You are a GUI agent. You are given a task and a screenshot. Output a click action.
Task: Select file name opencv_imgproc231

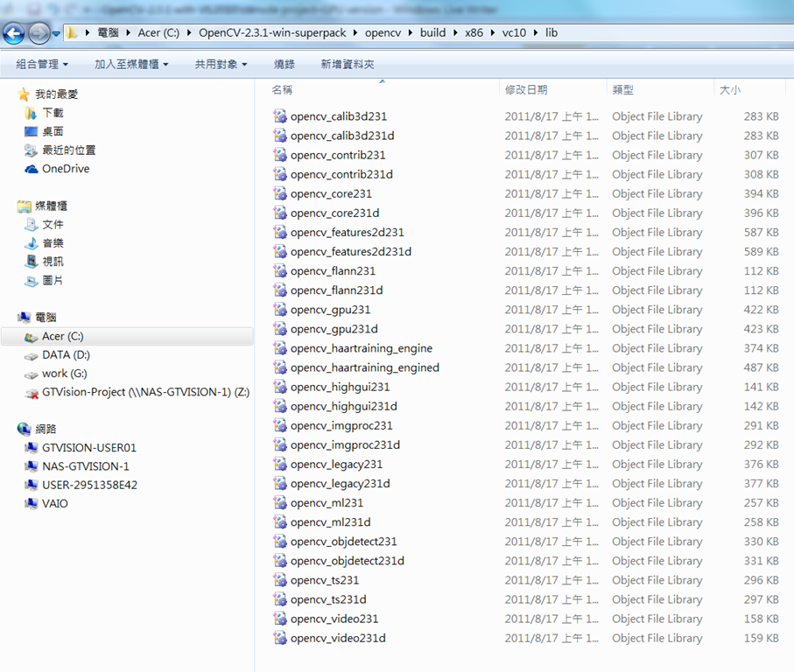(x=341, y=425)
